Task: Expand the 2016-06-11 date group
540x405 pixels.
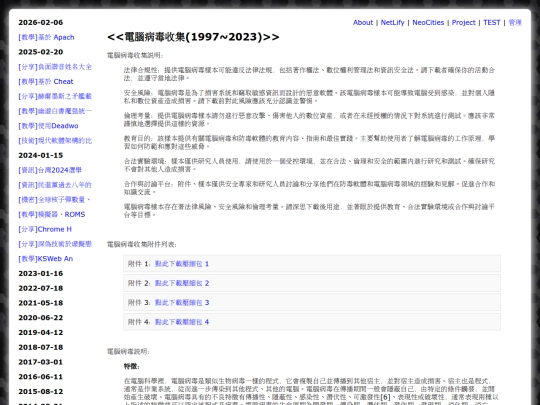Action: tap(41, 377)
